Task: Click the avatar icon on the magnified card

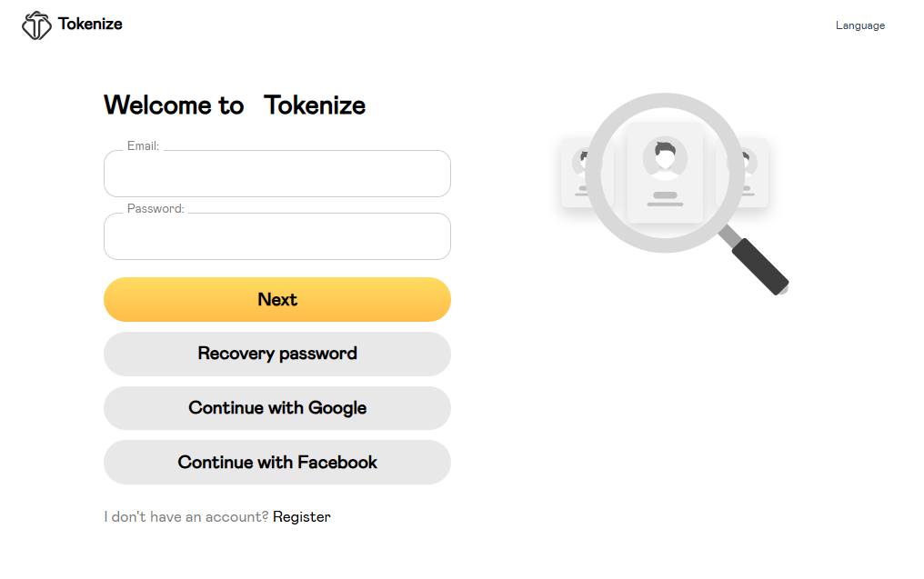Action: 665,156
